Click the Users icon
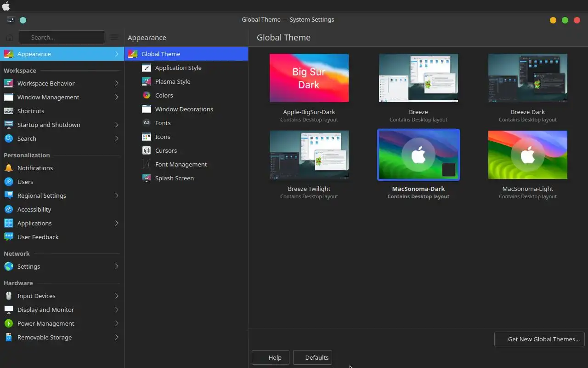Image resolution: width=588 pixels, height=368 pixels. coord(8,182)
